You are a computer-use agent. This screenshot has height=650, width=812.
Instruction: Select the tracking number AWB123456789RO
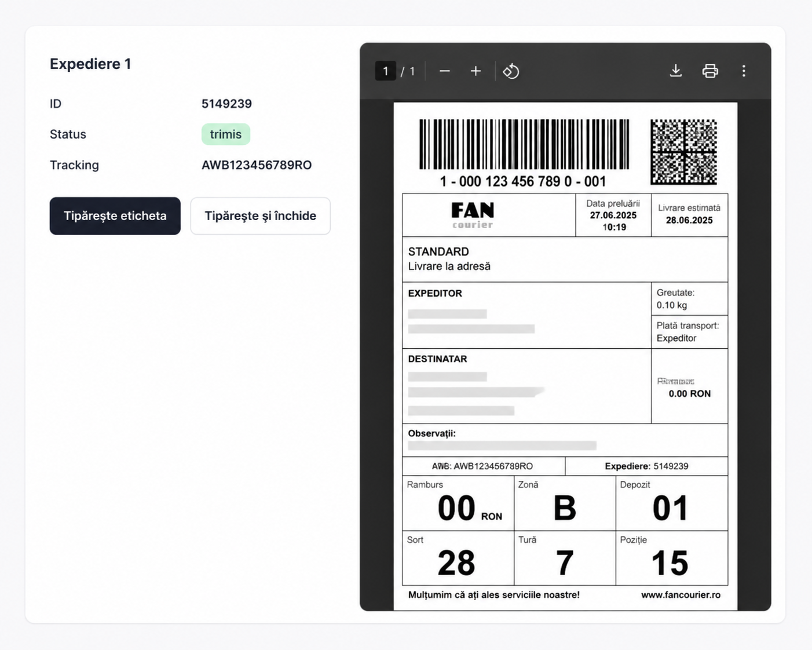[257, 165]
